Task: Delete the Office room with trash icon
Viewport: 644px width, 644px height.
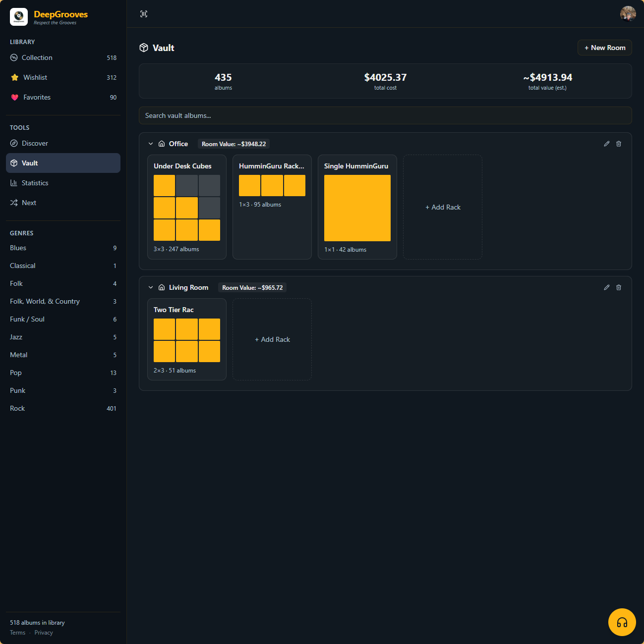Action: point(619,144)
